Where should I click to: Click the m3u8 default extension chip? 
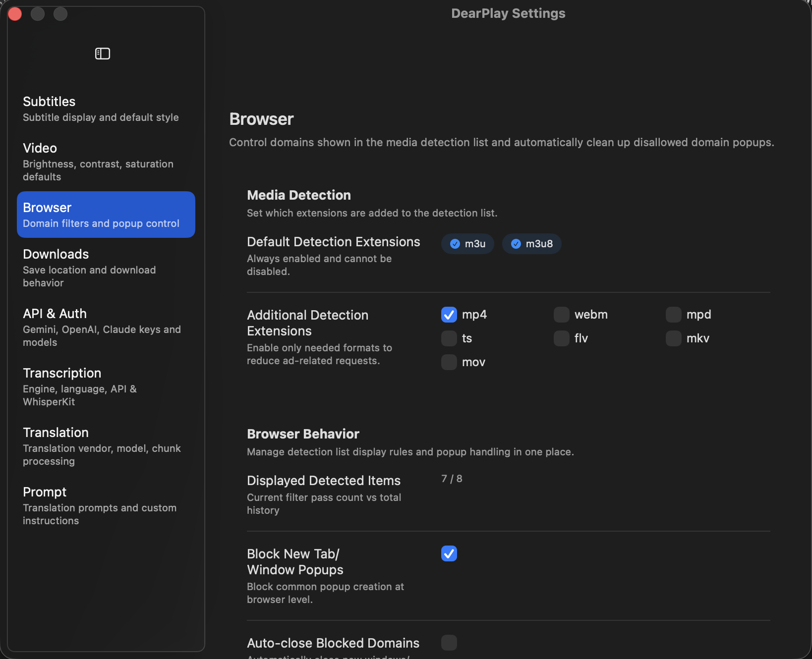pyautogui.click(x=531, y=244)
